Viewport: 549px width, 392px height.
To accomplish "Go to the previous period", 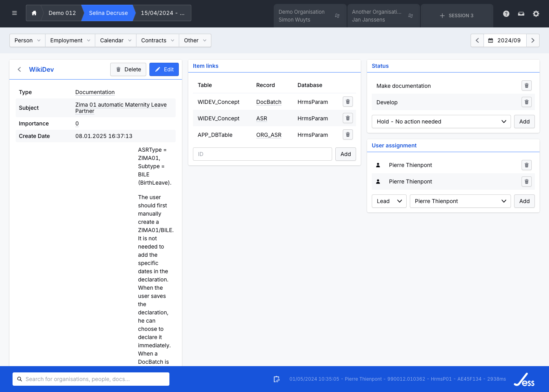I will coord(477,40).
